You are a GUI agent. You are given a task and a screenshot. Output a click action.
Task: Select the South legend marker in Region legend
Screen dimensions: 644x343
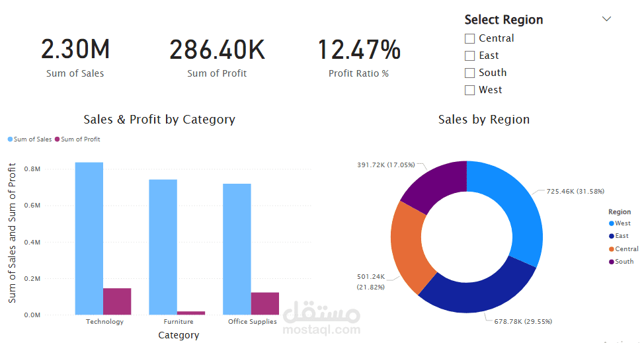click(611, 262)
